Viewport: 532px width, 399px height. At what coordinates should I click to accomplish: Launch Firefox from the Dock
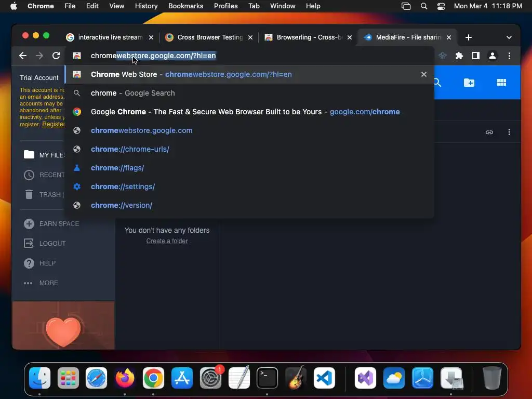(x=125, y=378)
